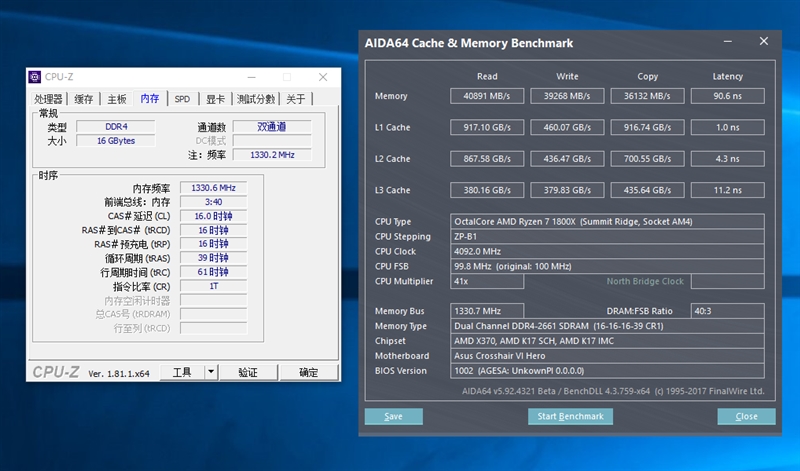Image resolution: width=800 pixels, height=471 pixels.
Task: Click the Memory Type field DDR4-2661 SDRAM
Action: coord(607,326)
